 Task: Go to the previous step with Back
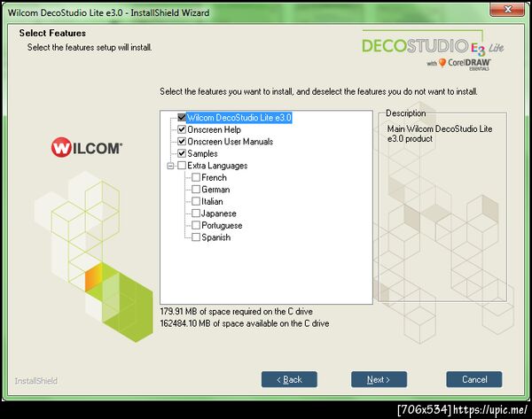[289, 379]
